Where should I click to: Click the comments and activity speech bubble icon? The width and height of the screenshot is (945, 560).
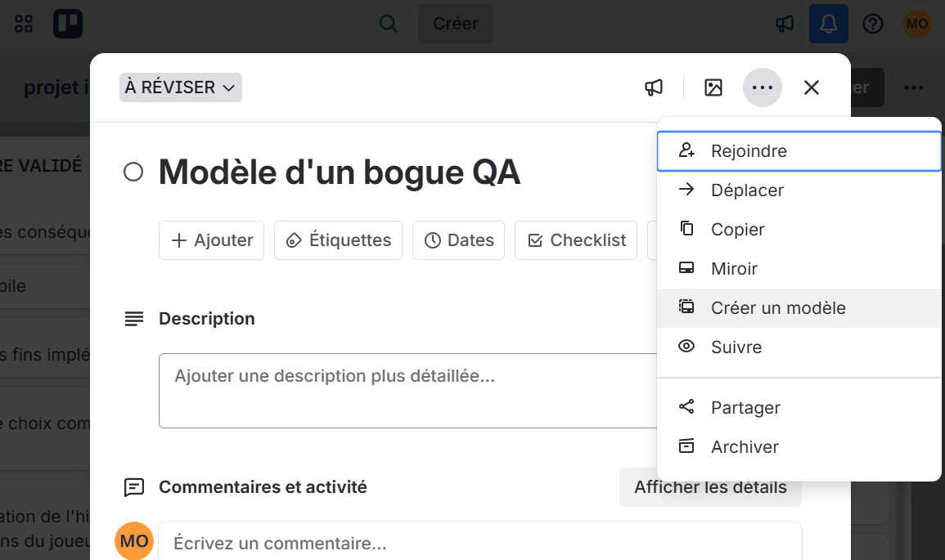pos(134,487)
